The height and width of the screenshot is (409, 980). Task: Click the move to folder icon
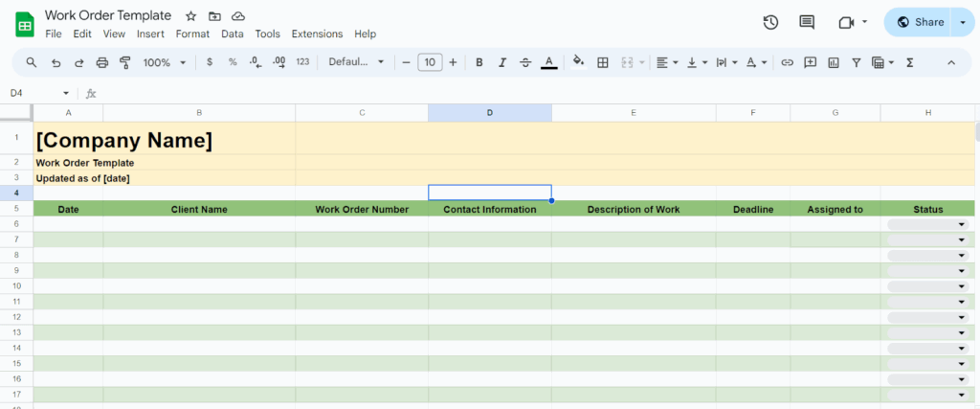pos(214,16)
